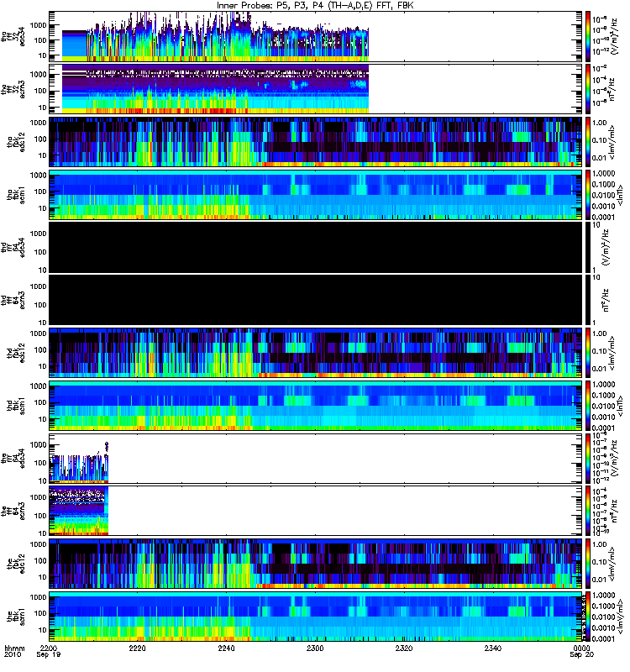This screenshot has height=672, width=630.
Task: Click the color bar of the fbk scm1 panel
Action: tap(588, 617)
